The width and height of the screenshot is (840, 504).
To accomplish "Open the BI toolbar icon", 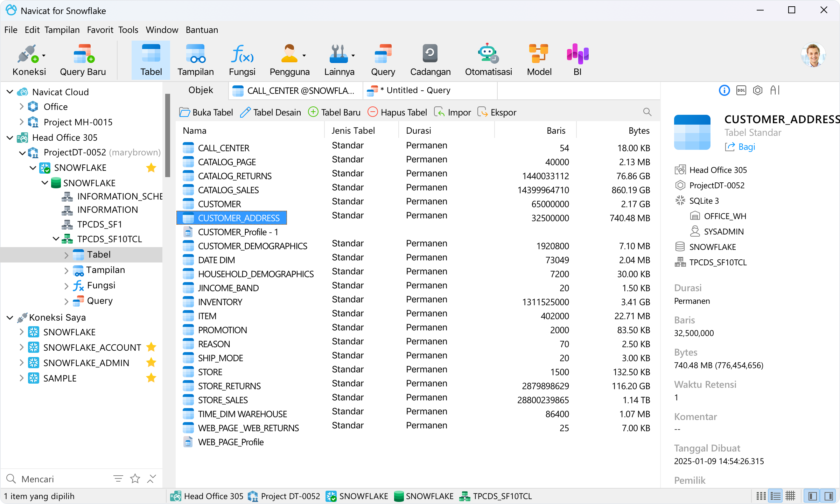I will tap(577, 60).
